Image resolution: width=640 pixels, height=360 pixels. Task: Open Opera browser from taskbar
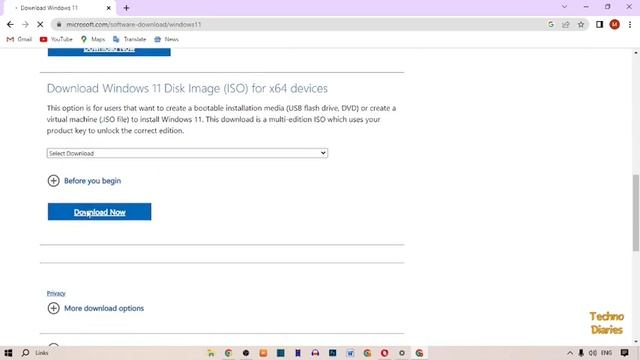click(384, 353)
